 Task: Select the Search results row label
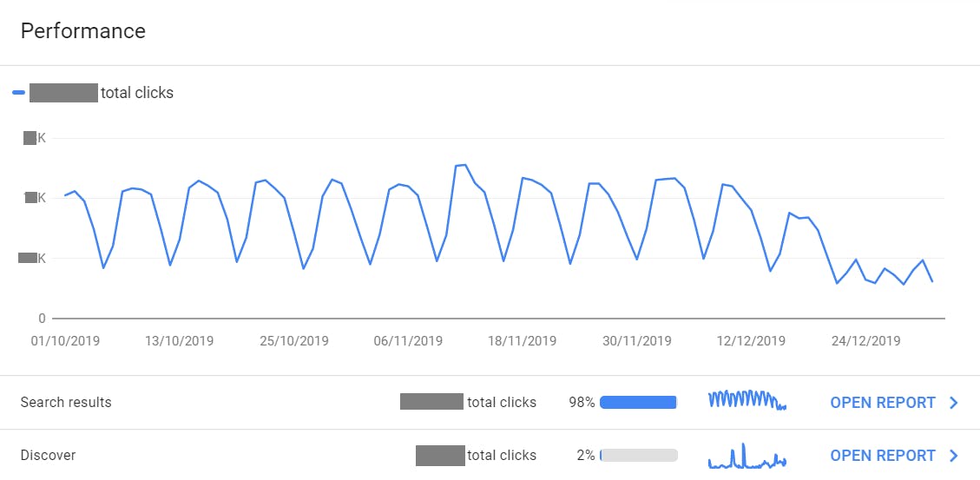(x=66, y=403)
